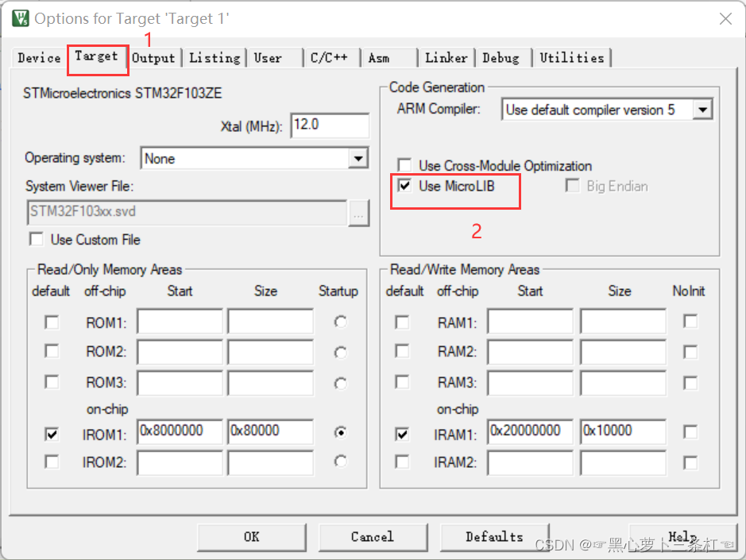
Task: Check the default box for ROM1
Action: [x=52, y=322]
